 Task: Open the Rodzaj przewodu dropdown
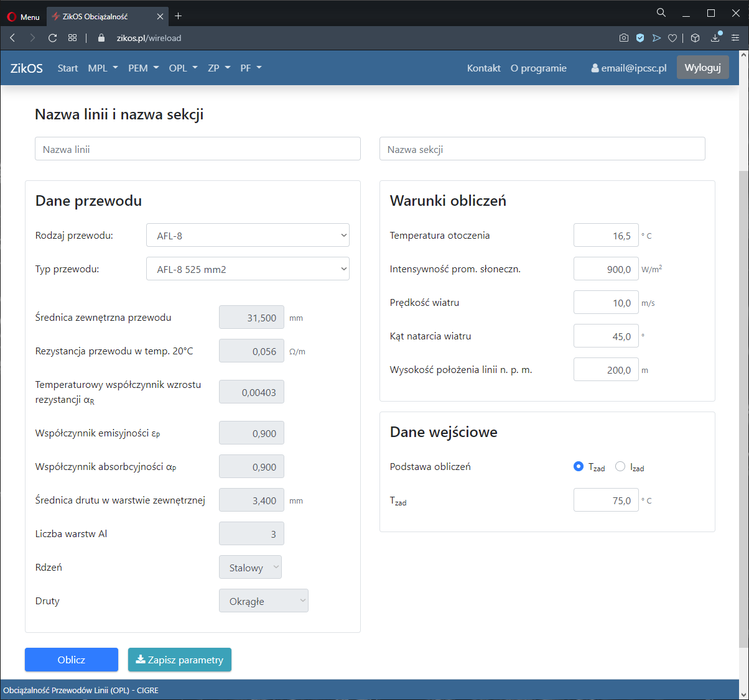click(x=248, y=236)
